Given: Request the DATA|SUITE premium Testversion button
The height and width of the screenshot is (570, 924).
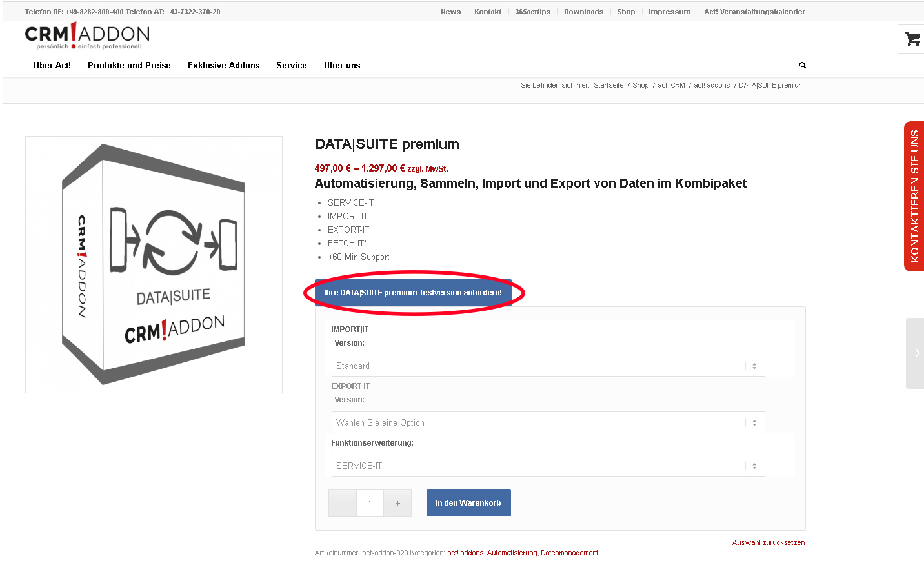Looking at the screenshot, I should tap(413, 293).
